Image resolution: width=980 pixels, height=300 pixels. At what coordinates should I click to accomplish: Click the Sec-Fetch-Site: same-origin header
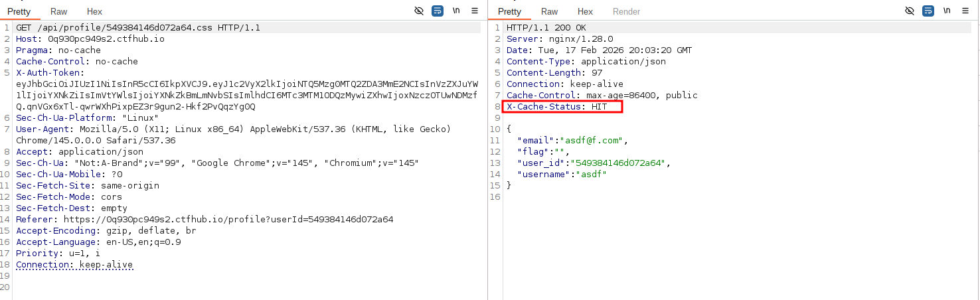(x=88, y=186)
